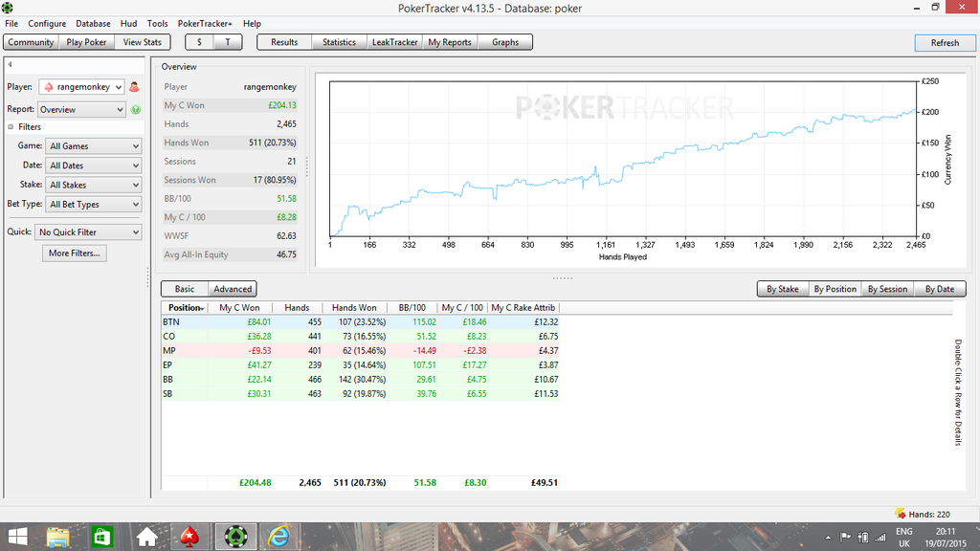Open the Tools menu
Viewport: 980px width, 551px height.
click(x=158, y=24)
